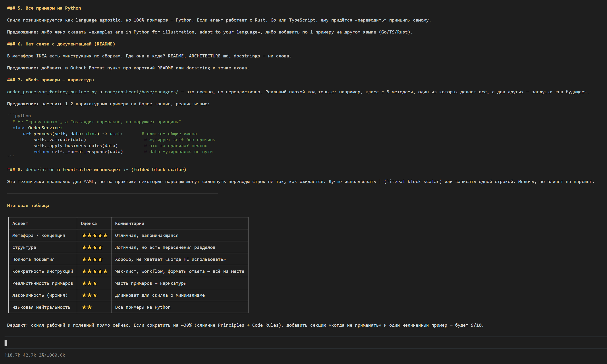Click code line 'self._apply_business_rules(data)'
The width and height of the screenshot is (607, 364).
76,146
